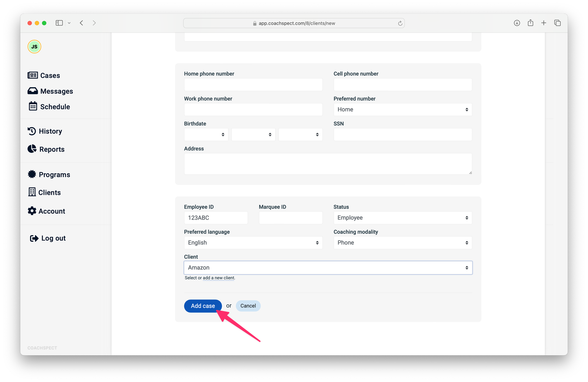Reload the page in address bar
588x382 pixels.
400,23
